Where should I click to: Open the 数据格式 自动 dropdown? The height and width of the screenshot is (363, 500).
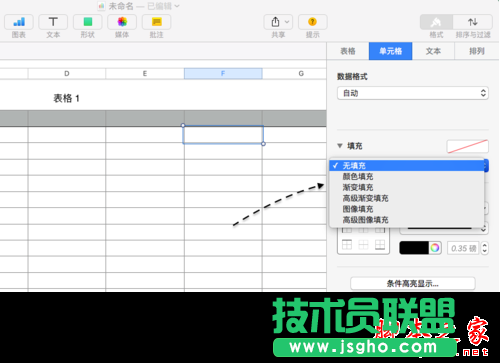pyautogui.click(x=413, y=93)
